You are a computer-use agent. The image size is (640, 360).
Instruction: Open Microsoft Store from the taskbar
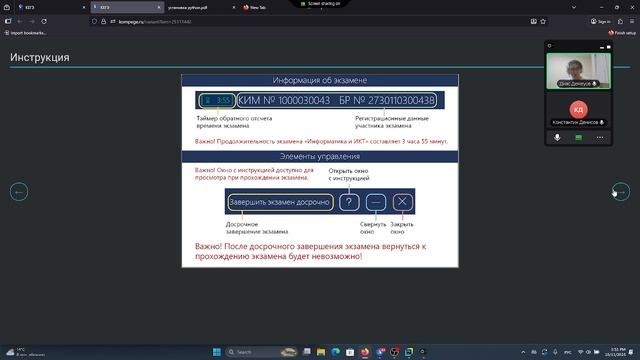click(x=350, y=352)
